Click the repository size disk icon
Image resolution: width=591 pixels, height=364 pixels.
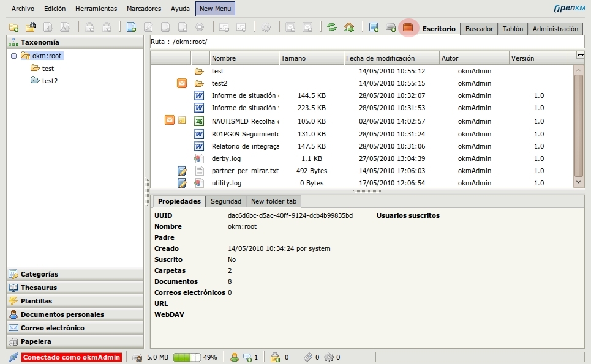pos(138,357)
